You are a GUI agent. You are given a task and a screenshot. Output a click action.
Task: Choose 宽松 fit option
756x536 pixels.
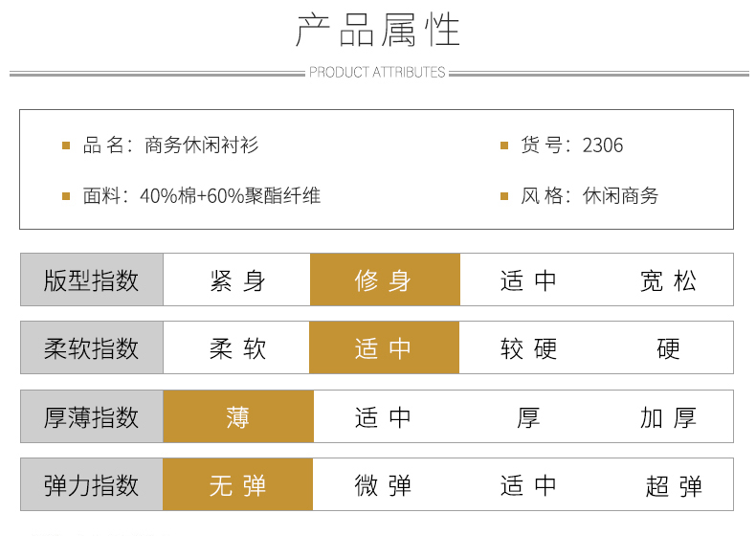(x=668, y=280)
